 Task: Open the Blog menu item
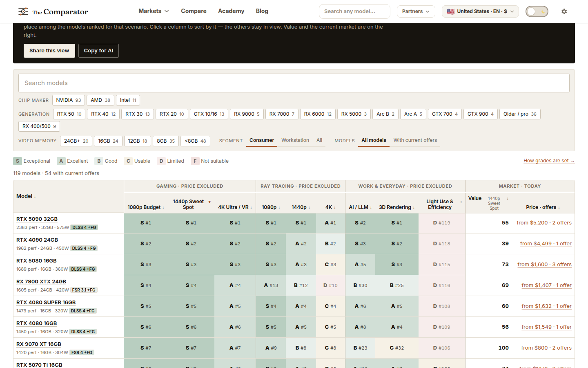[262, 11]
